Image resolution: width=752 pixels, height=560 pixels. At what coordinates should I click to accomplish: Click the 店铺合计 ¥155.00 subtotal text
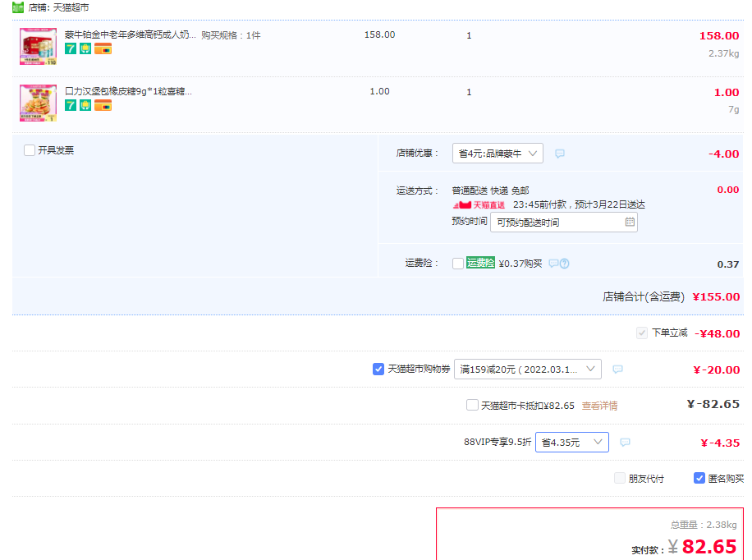[x=671, y=297]
